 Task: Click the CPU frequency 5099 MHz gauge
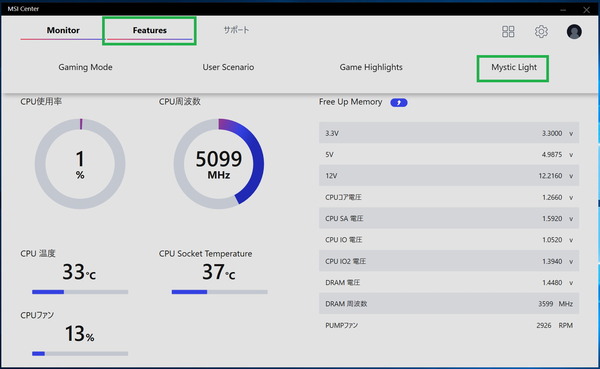coord(218,164)
